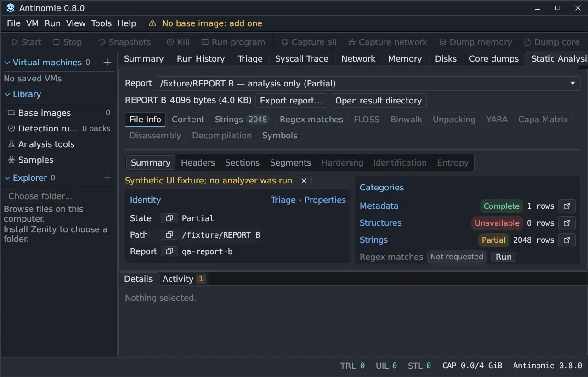Copy the Report value qa-report-b

click(169, 251)
